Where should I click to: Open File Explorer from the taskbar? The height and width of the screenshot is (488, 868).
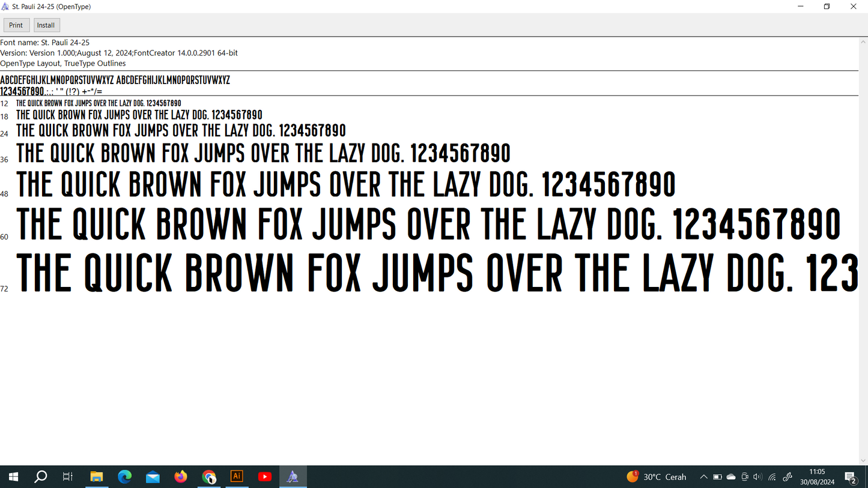click(x=97, y=477)
